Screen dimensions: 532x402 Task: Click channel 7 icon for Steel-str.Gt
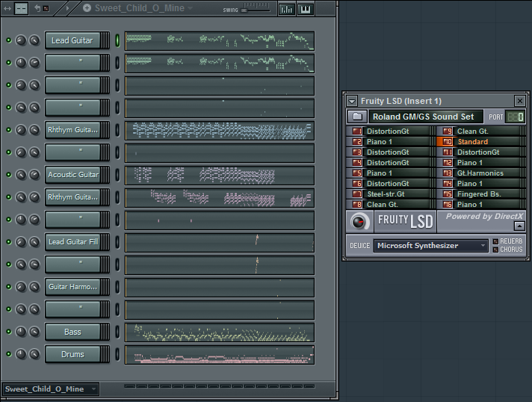pos(357,194)
